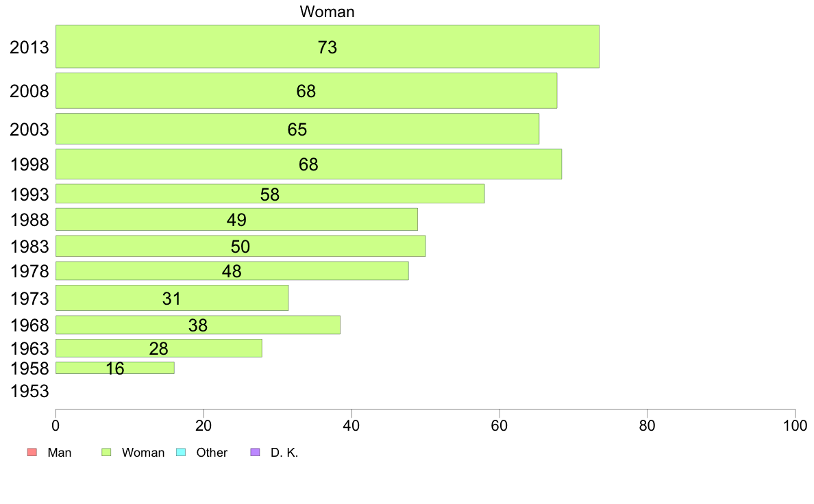Click the 100 tick on x-axis
This screenshot has height=504, width=814.
coord(795,426)
